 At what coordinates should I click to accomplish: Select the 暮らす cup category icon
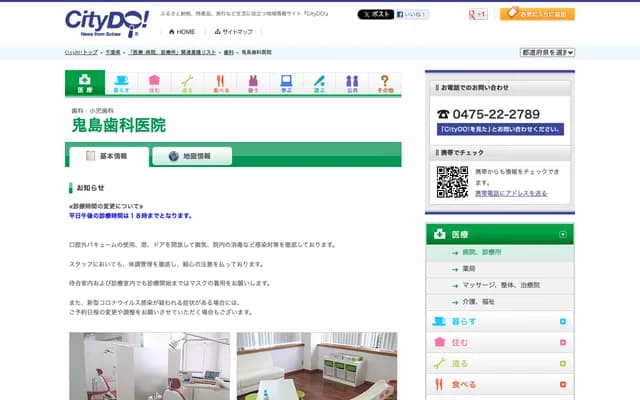tap(121, 84)
